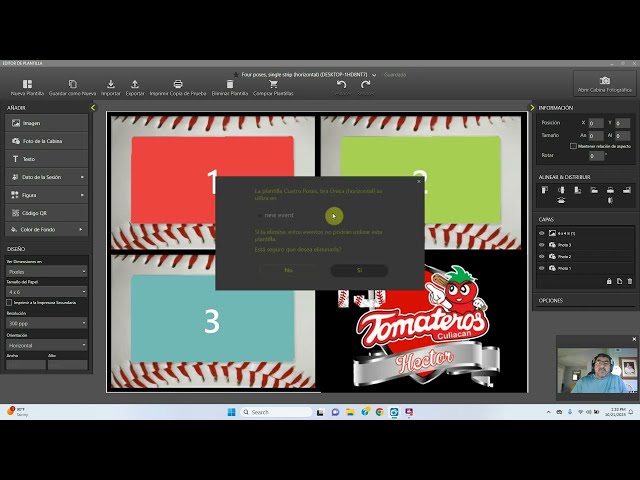Toggle Mantener relación de aspecto checkbox
Viewport: 640px width, 480px height.
(573, 146)
